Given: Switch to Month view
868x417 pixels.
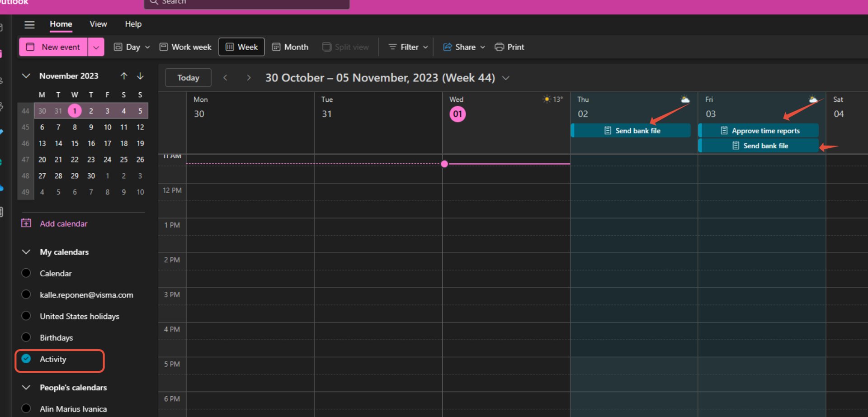Looking at the screenshot, I should (290, 47).
